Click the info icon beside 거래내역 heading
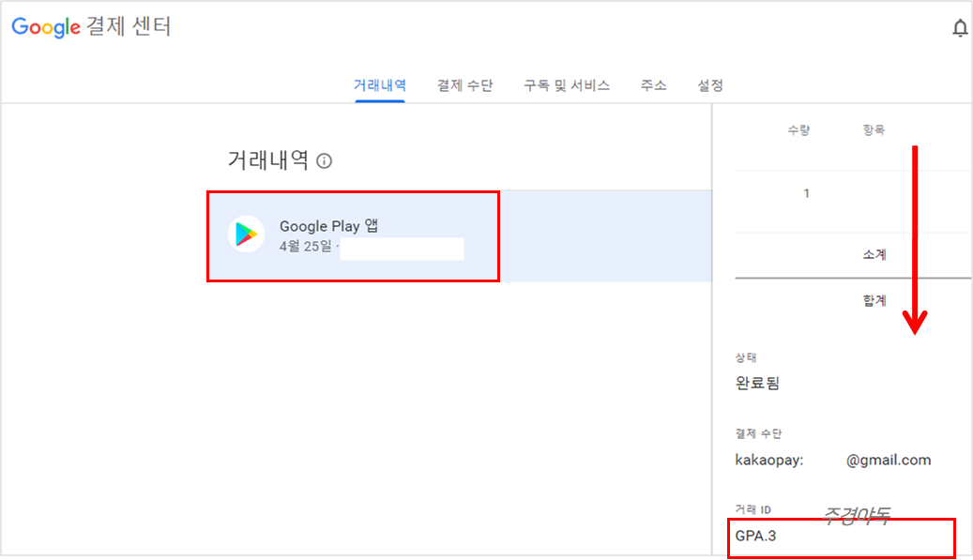 point(325,160)
